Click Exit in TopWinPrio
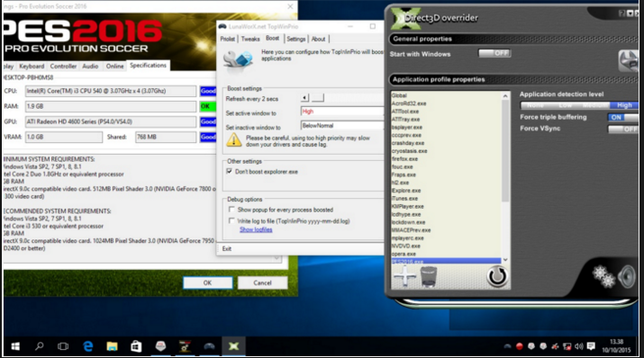The height and width of the screenshot is (358, 644). tap(227, 249)
